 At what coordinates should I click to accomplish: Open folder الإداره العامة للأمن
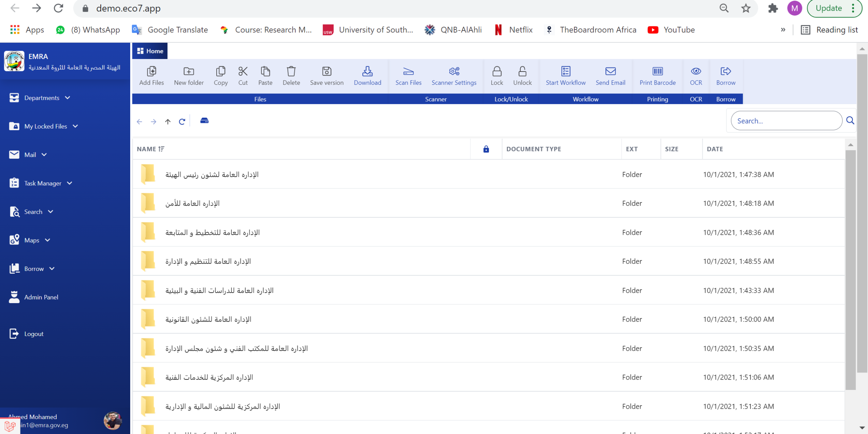click(192, 203)
